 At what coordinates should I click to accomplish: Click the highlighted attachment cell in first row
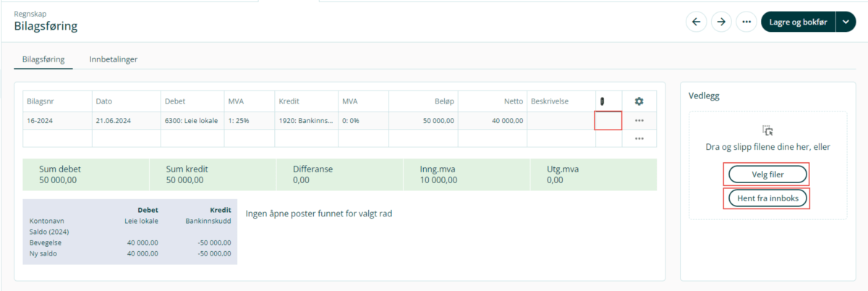tap(608, 120)
